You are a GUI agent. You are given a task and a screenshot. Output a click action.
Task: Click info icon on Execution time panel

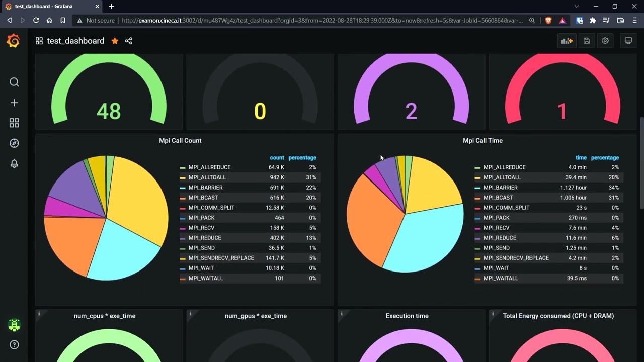click(x=341, y=313)
